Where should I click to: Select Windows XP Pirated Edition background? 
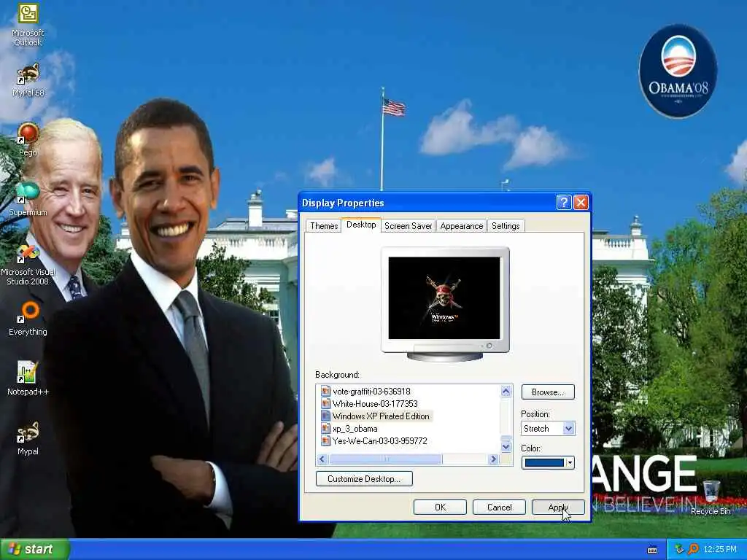click(381, 416)
